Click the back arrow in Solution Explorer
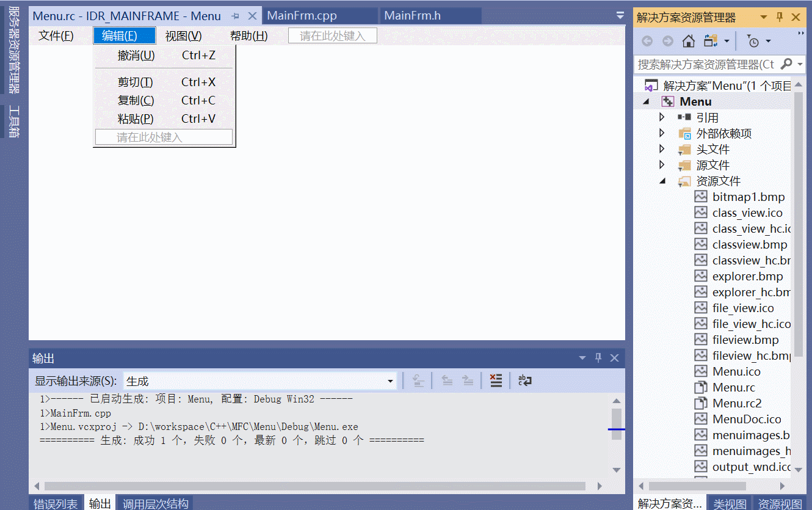The image size is (812, 510). pos(647,42)
